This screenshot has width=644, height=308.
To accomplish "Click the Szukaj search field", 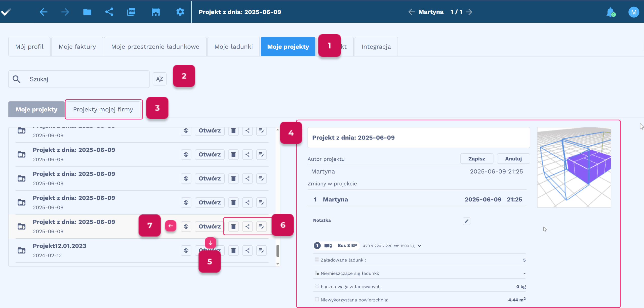I will point(86,79).
